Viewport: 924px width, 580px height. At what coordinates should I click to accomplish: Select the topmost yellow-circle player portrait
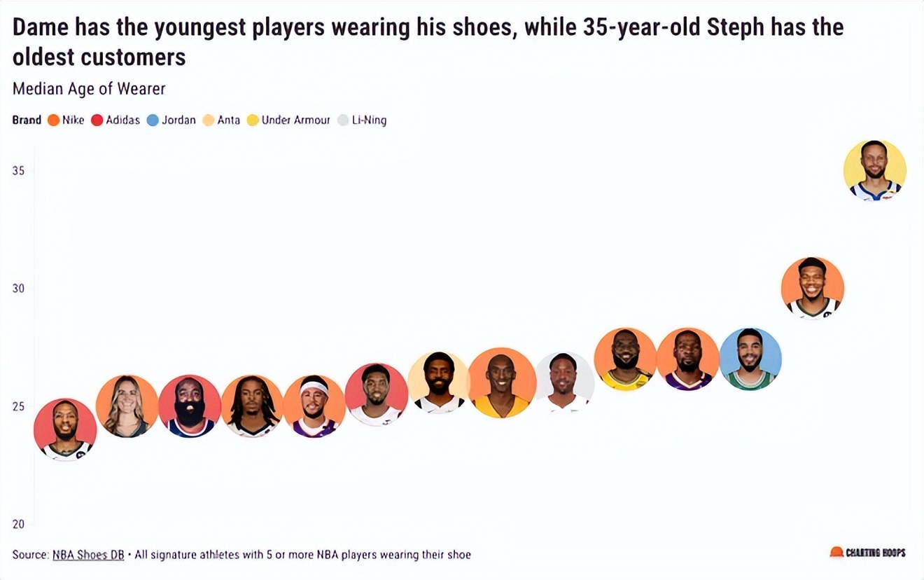pos(875,170)
